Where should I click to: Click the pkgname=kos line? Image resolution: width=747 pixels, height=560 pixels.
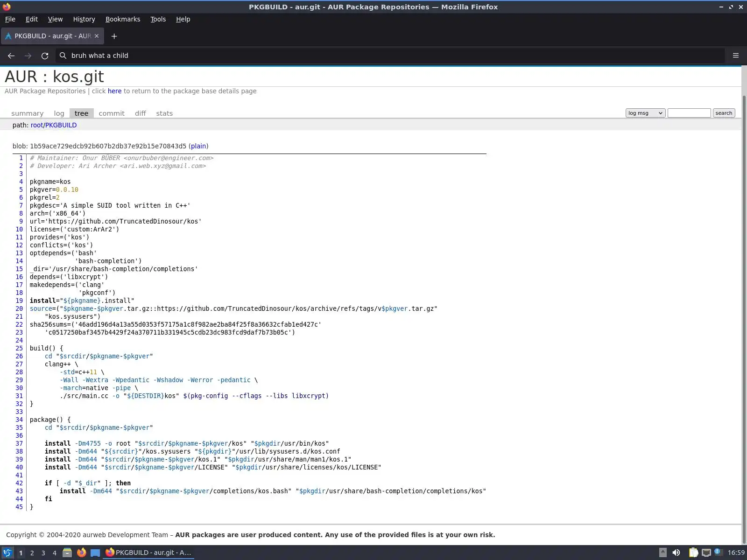50,182
